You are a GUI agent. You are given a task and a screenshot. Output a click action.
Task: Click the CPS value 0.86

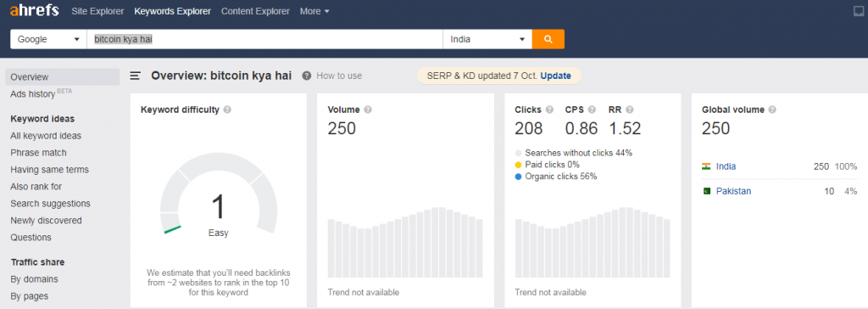(581, 129)
